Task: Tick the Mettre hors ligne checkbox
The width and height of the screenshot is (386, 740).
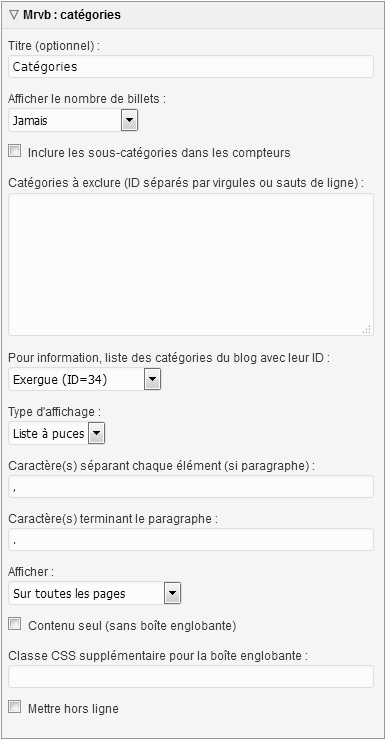Action: coord(15,707)
